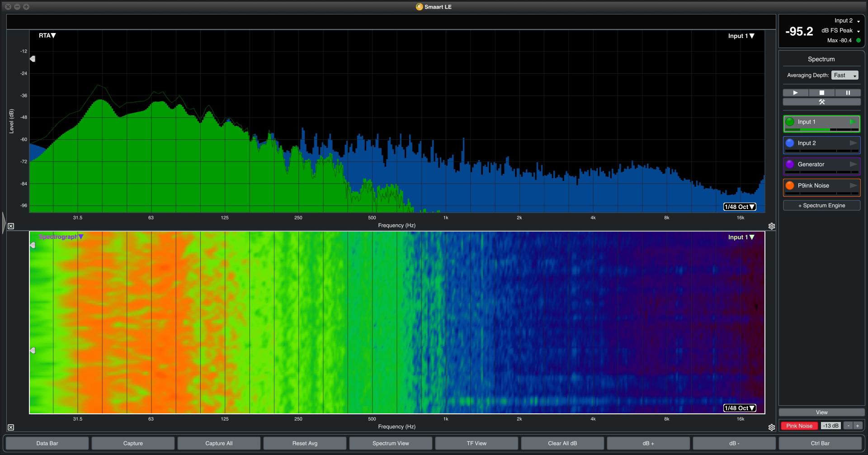Viewport: 868px width, 455px height.
Task: Select the Generator spectrum engine
Action: [x=822, y=166]
